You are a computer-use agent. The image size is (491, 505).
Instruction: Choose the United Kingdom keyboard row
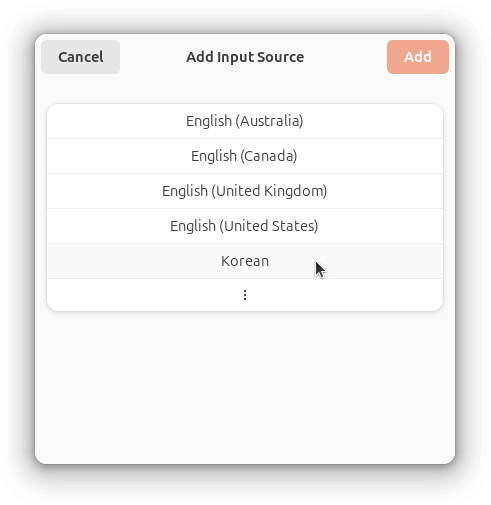tap(245, 191)
